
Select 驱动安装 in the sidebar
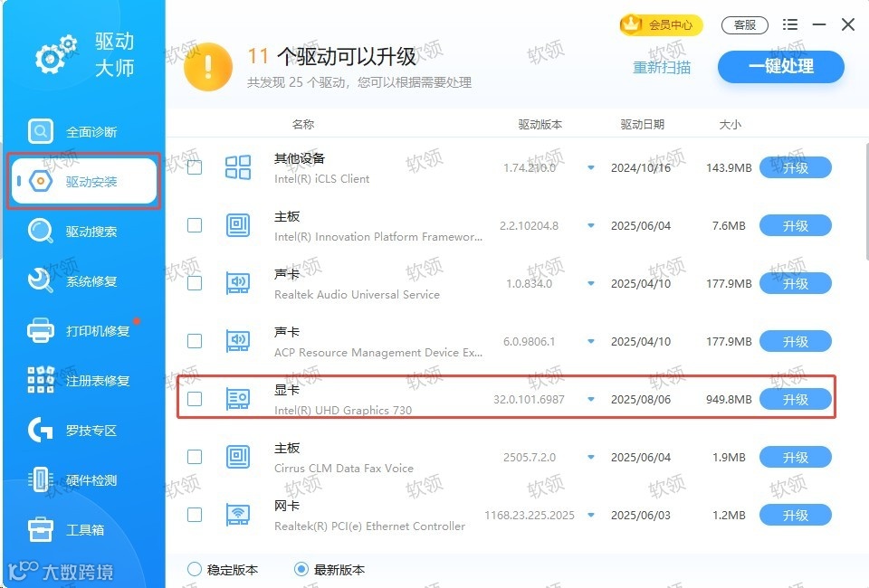(x=83, y=182)
